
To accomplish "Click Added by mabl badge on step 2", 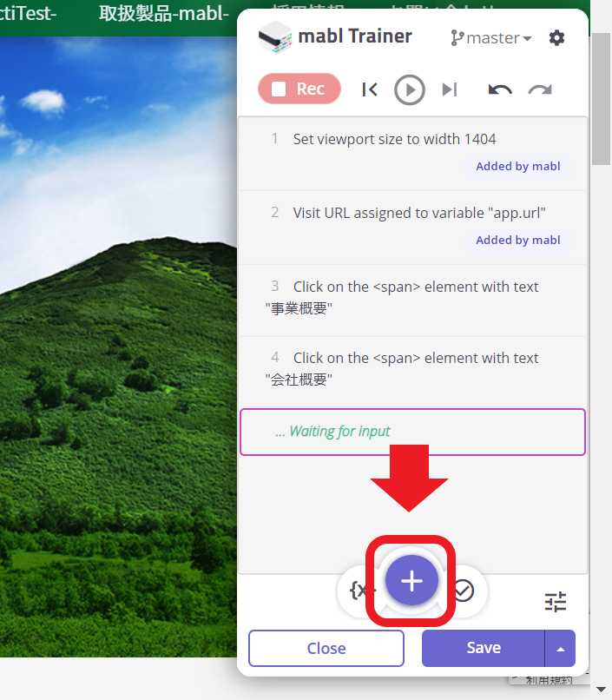I will click(518, 241).
